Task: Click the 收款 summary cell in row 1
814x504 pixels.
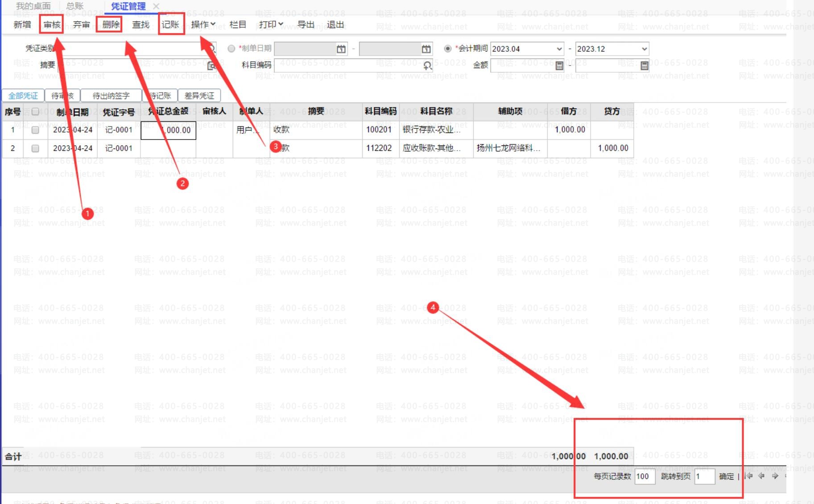Action: click(x=316, y=130)
